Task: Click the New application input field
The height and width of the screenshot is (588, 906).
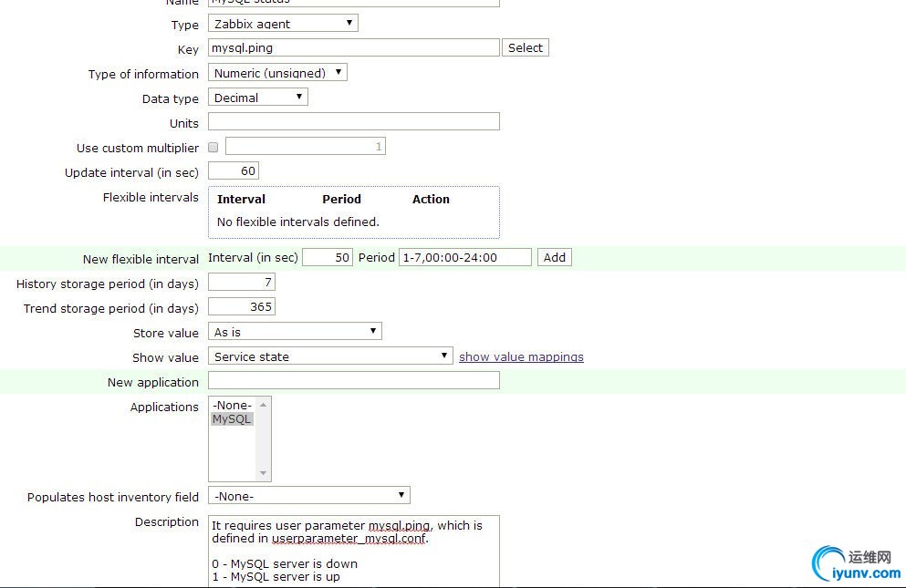Action: 353,380
